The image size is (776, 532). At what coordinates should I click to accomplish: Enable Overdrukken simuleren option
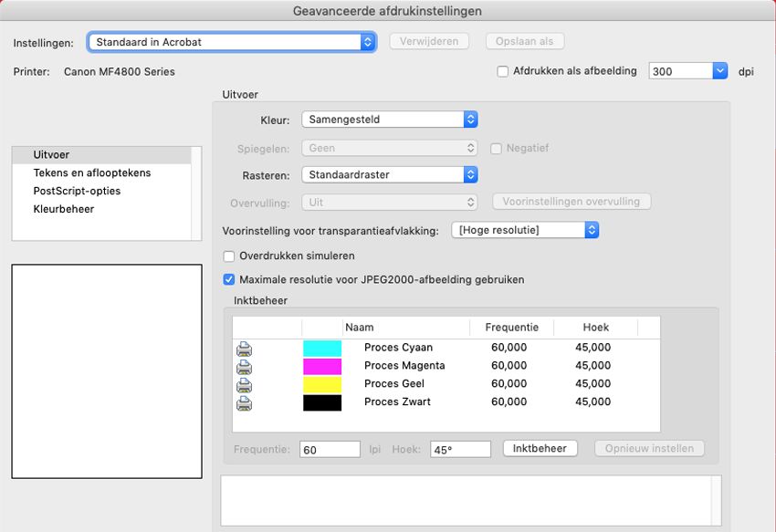(x=228, y=256)
